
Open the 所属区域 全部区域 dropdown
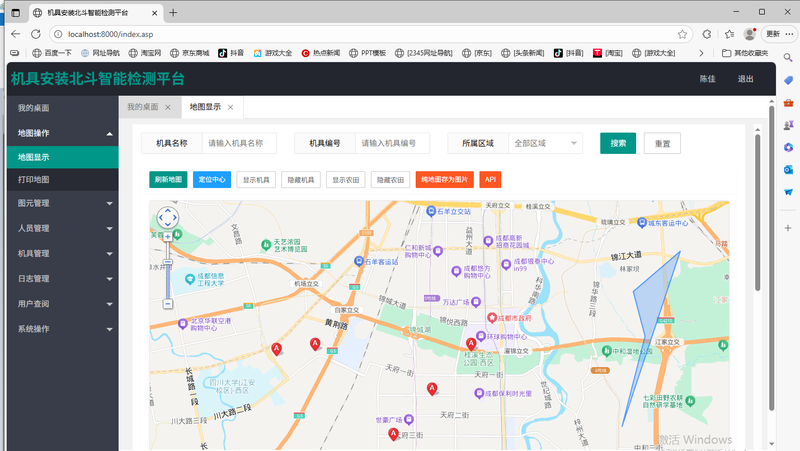[x=545, y=144]
